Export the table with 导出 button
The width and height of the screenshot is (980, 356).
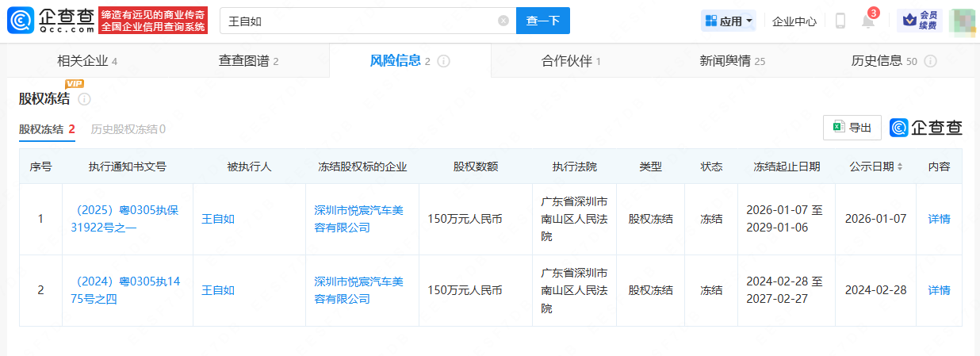pyautogui.click(x=852, y=128)
